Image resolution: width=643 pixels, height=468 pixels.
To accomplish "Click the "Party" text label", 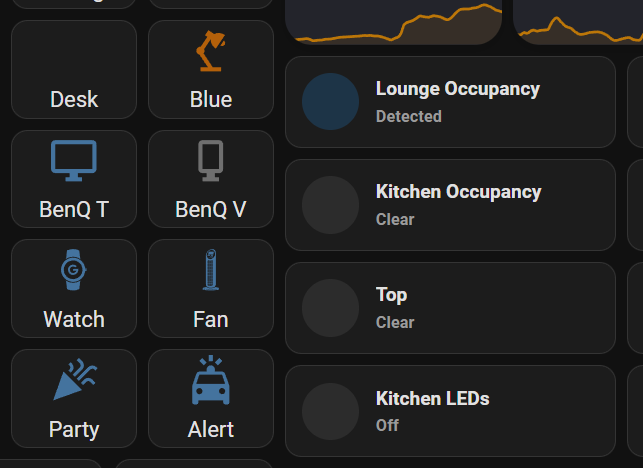I will click(74, 429).
